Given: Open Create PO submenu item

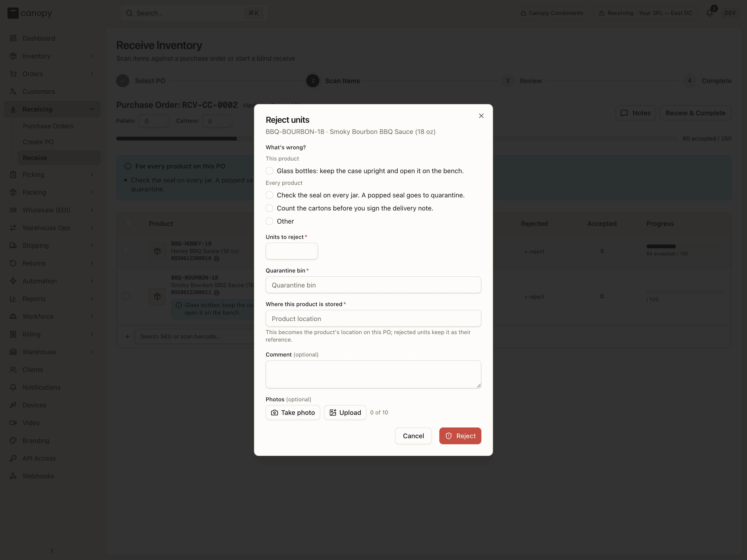Looking at the screenshot, I should click(38, 142).
